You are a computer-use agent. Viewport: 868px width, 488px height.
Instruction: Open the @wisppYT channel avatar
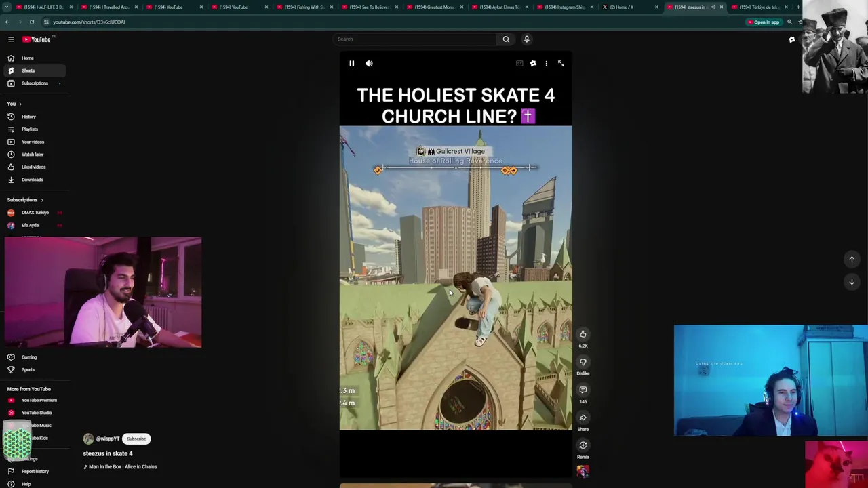(88, 439)
